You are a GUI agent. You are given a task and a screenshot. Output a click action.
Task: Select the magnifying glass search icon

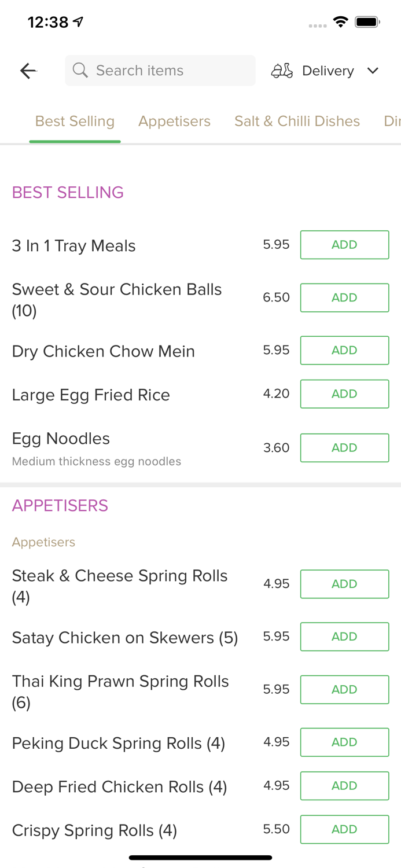click(x=80, y=70)
